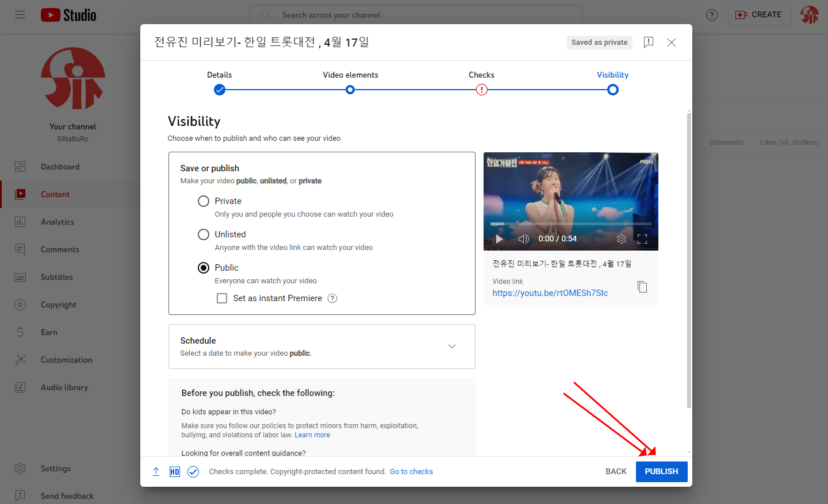Click the HD processing status icon
The width and height of the screenshot is (828, 504).
coord(175,472)
